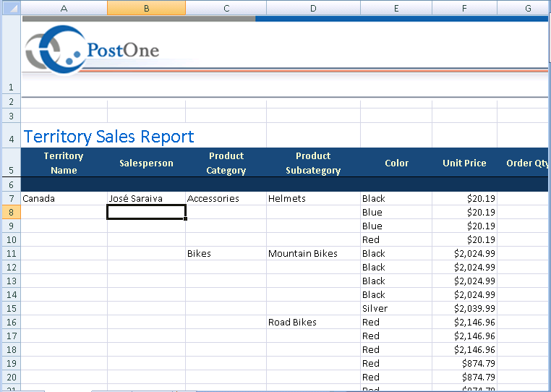Image resolution: width=551 pixels, height=392 pixels.
Task: Click the PostOne logo image
Action: click(92, 51)
